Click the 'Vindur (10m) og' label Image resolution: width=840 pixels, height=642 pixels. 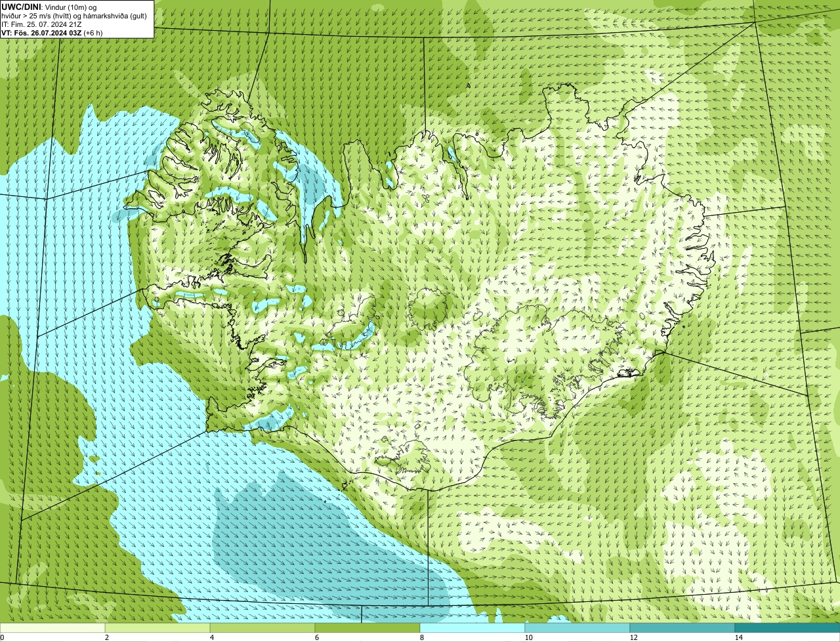[71, 7]
